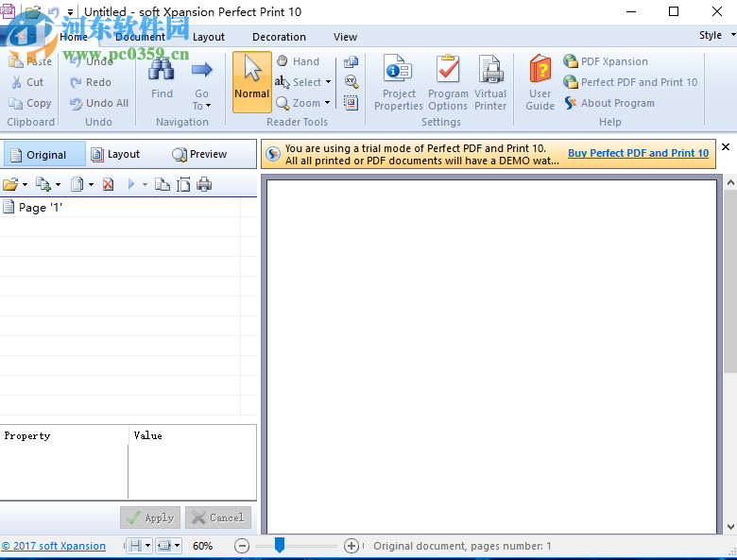Select the Original view tab
Screen dimensions: 737x560
point(44,154)
